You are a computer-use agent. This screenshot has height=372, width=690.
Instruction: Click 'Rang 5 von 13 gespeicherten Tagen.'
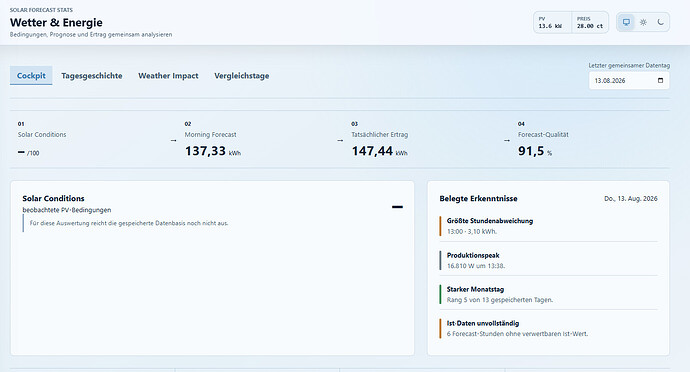coord(500,300)
